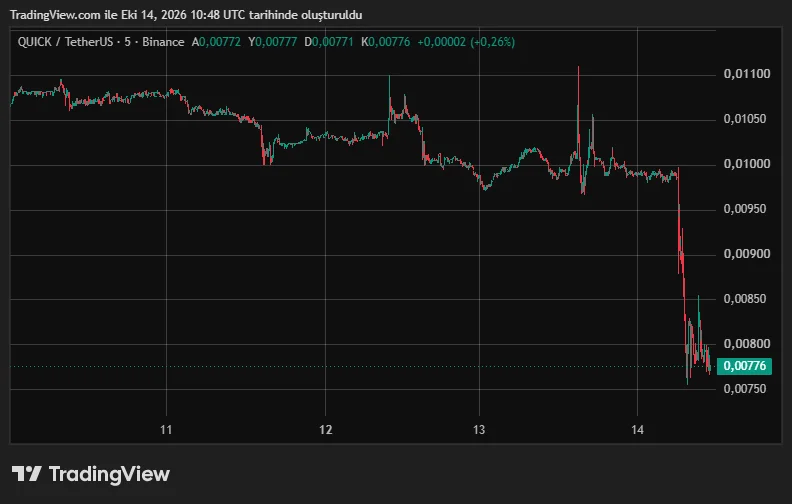Open the TradingView wordmark link
The width and height of the screenshot is (792, 504).
109,474
